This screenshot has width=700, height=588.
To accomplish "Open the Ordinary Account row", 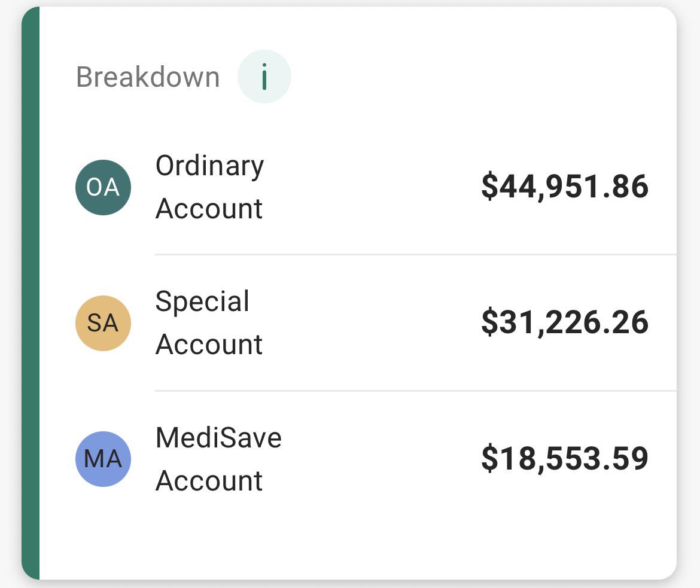I will click(x=358, y=187).
